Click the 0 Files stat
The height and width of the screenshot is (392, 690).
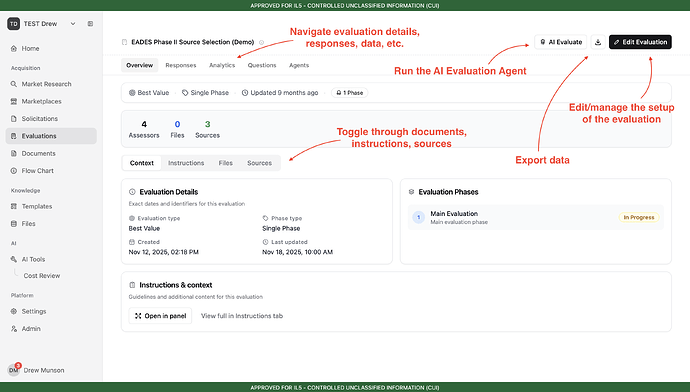(x=177, y=129)
